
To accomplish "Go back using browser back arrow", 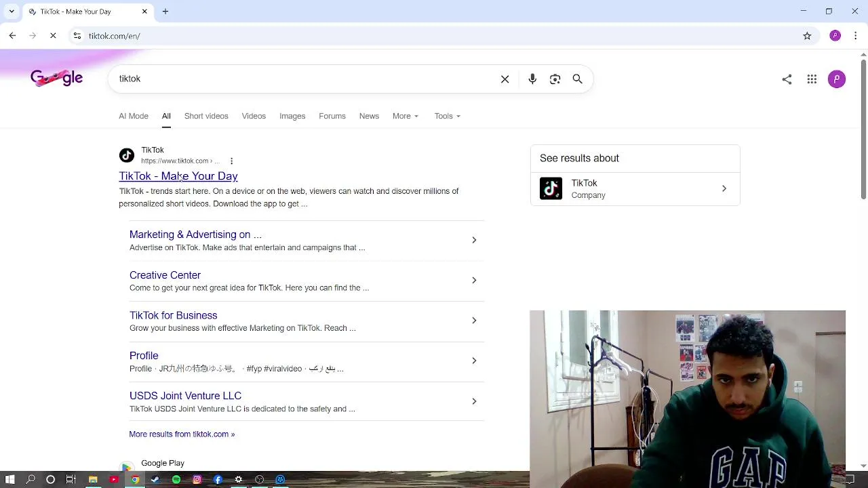I will click(x=12, y=36).
